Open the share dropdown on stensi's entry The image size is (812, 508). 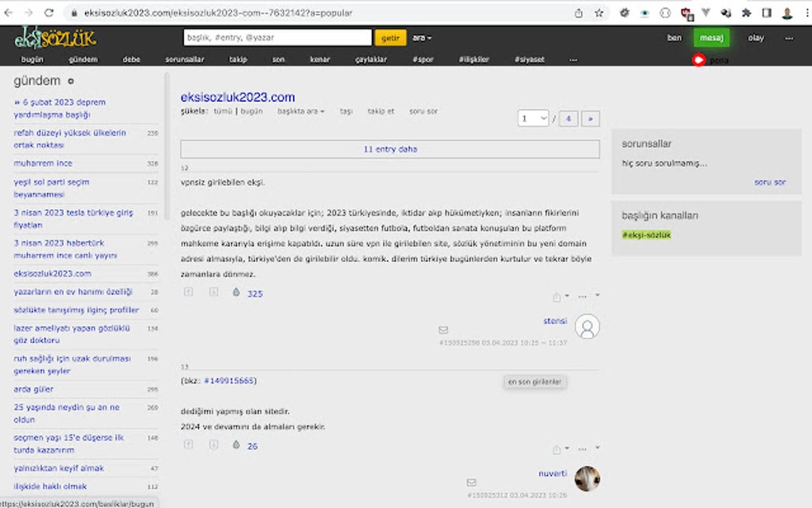click(560, 297)
